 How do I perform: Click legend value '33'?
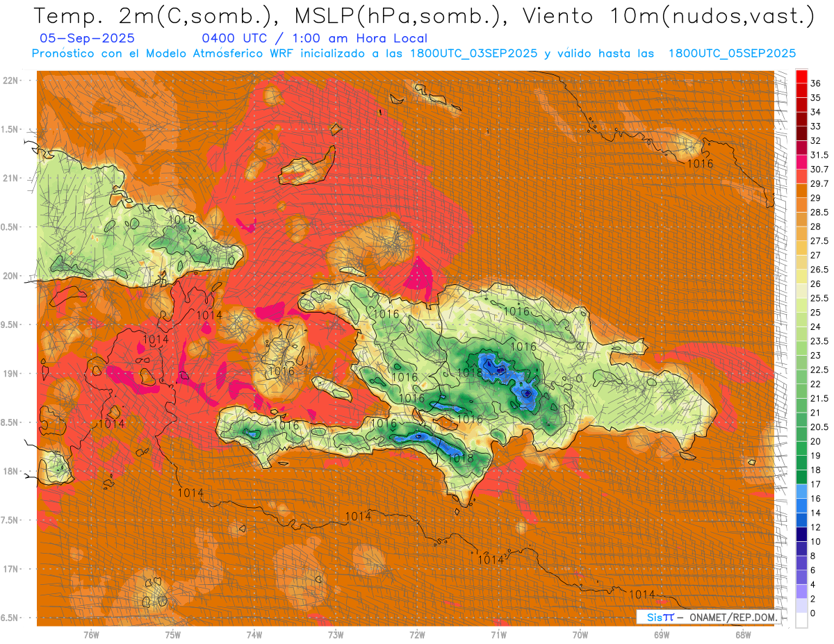(x=815, y=126)
